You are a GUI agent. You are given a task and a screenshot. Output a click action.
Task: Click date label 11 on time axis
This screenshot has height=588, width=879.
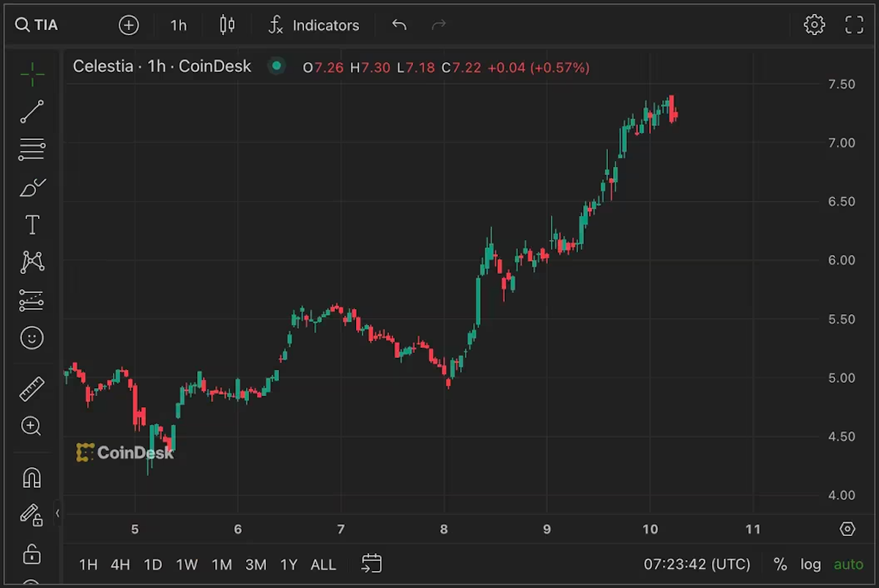752,529
